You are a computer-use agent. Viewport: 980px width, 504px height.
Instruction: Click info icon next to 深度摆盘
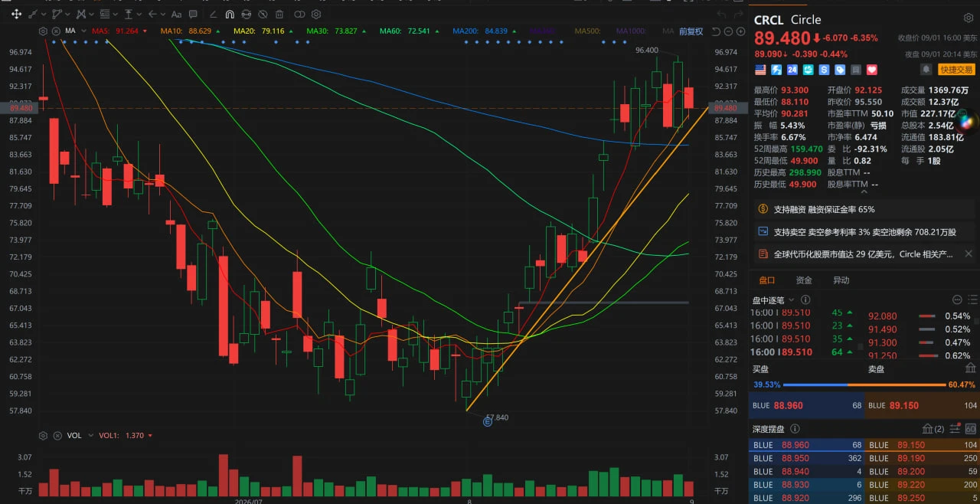(795, 429)
